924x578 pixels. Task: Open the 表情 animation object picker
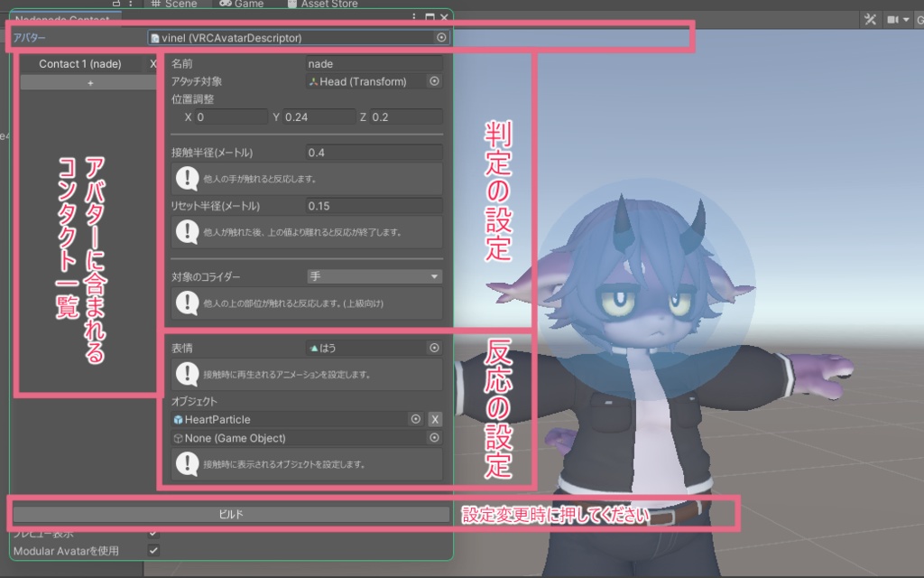[433, 347]
